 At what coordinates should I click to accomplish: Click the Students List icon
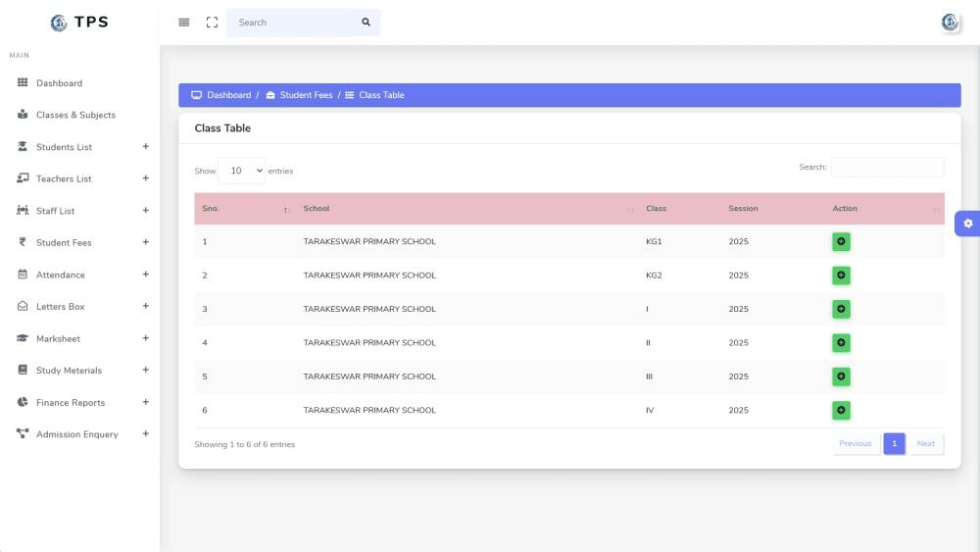click(23, 146)
